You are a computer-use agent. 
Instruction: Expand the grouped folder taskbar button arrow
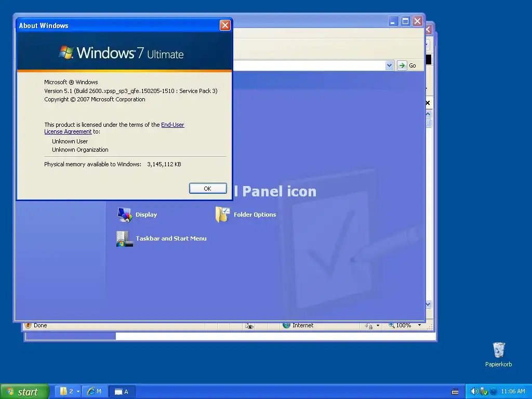tap(78, 392)
